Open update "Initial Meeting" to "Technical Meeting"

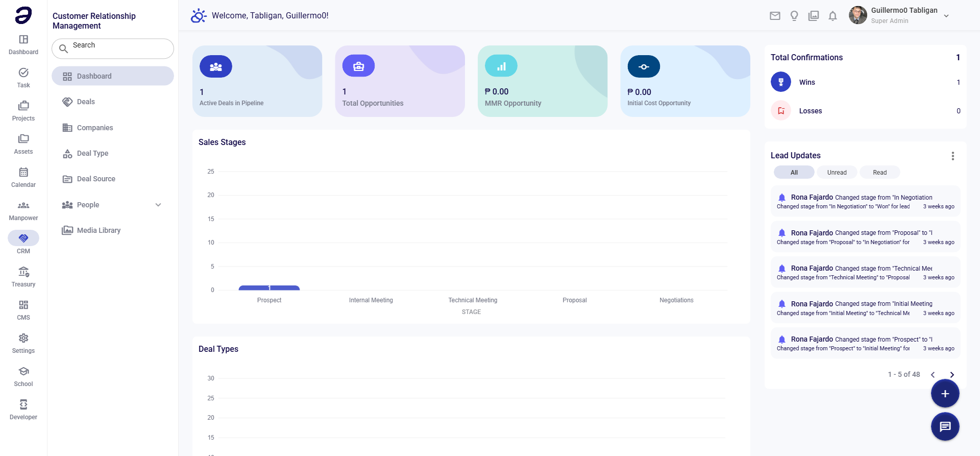pyautogui.click(x=866, y=308)
